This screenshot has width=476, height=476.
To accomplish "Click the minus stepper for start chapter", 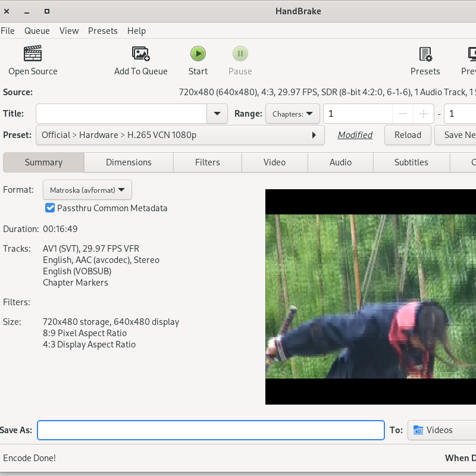I will pyautogui.click(x=403, y=114).
